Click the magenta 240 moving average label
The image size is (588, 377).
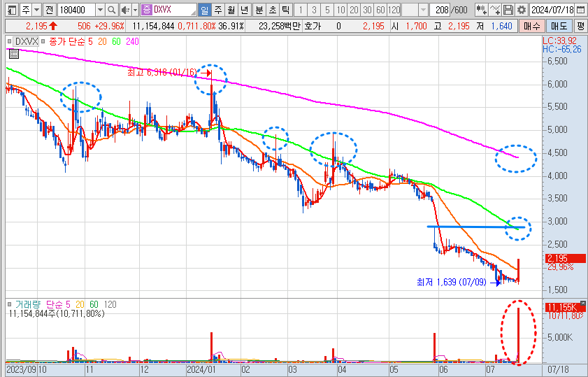pyautogui.click(x=132, y=42)
